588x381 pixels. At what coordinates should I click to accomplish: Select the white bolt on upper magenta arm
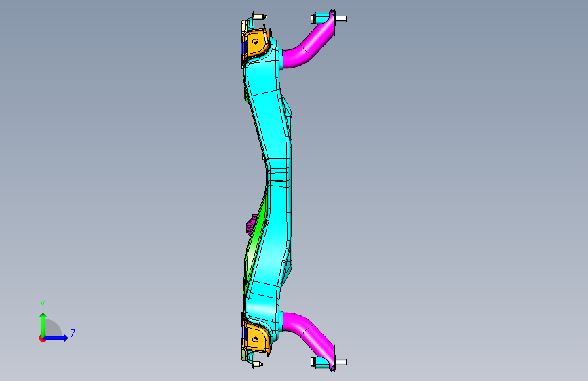pyautogui.click(x=341, y=18)
